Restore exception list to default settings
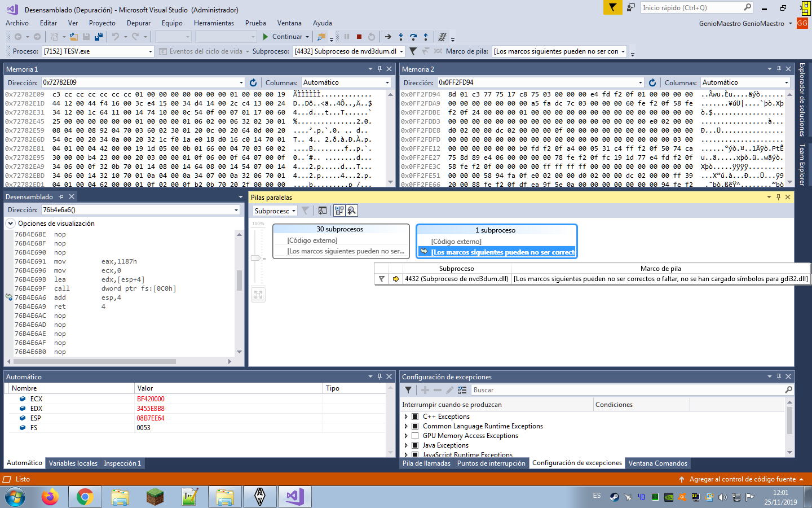 click(462, 390)
